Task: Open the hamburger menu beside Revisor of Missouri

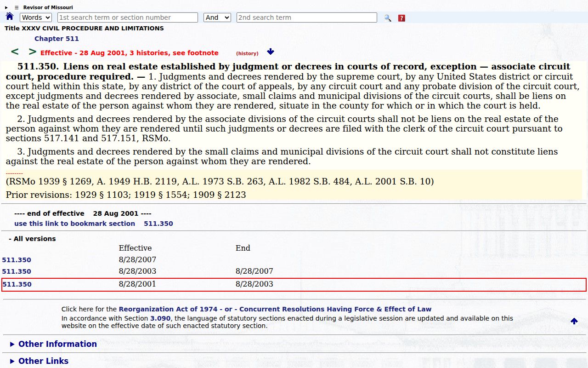Action: [17, 7]
